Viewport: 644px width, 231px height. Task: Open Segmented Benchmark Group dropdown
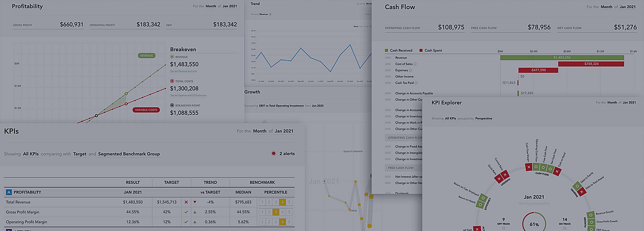pos(129,154)
